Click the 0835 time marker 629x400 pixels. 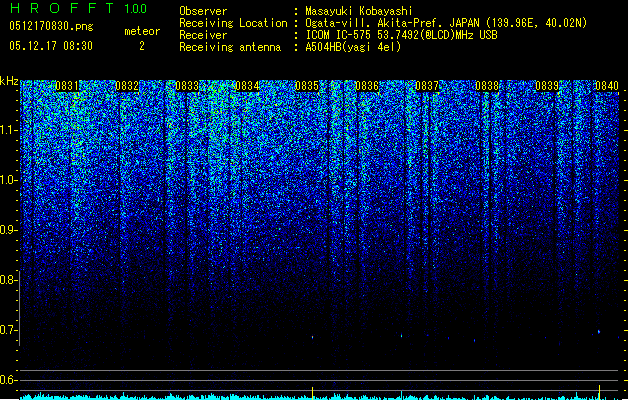[307, 86]
